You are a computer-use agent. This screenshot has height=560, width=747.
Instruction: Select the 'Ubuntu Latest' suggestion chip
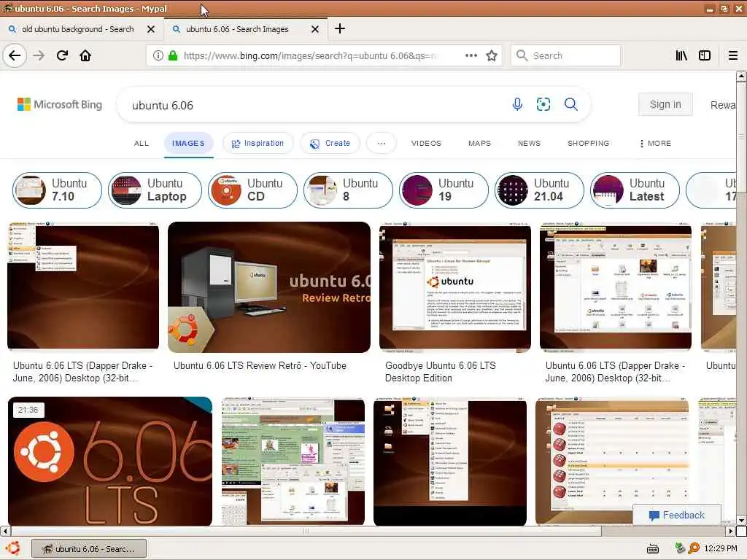coord(635,190)
